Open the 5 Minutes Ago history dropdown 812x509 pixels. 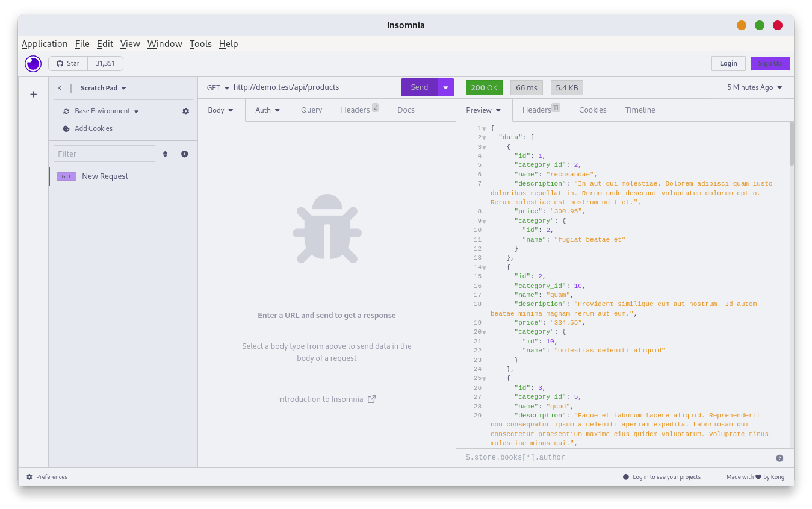point(755,87)
